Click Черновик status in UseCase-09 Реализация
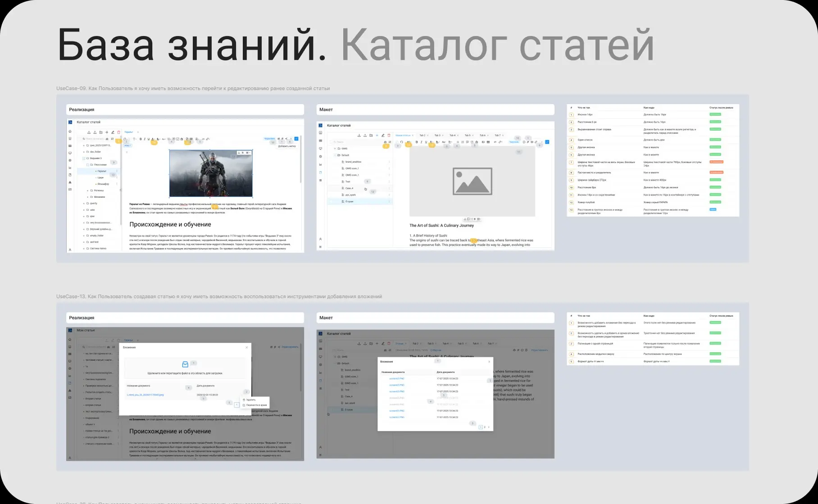Image resolution: width=818 pixels, height=504 pixels. point(269,139)
